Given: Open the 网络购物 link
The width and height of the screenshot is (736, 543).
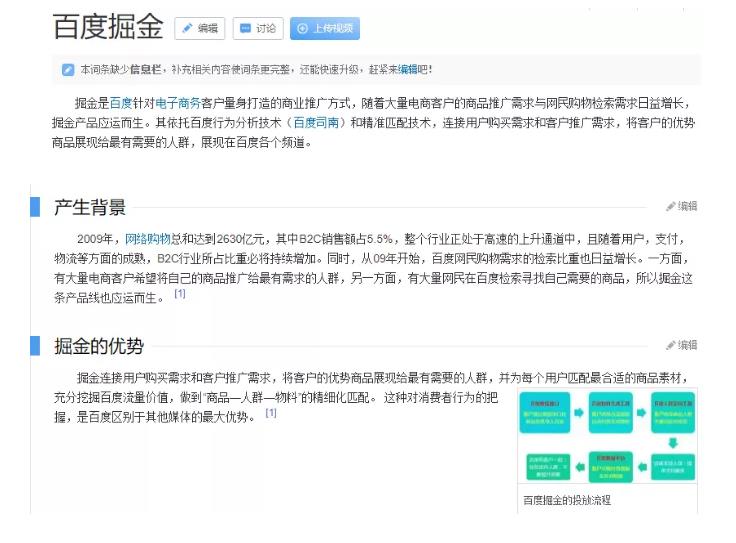Looking at the screenshot, I should (147, 239).
